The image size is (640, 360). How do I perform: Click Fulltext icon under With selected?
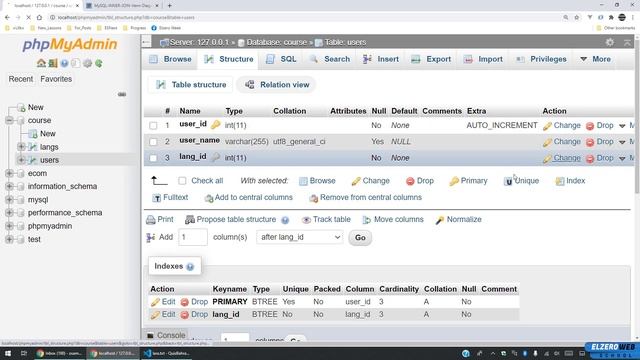(x=156, y=198)
